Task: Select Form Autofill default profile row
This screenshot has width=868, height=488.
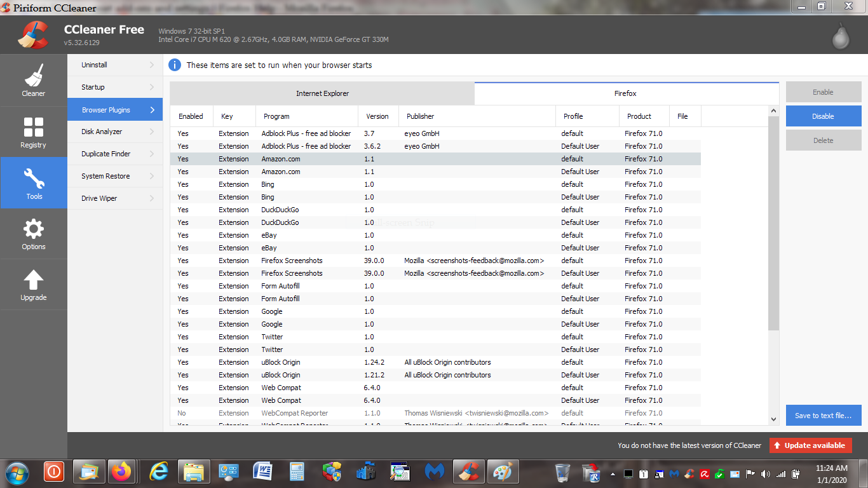Action: click(x=435, y=286)
